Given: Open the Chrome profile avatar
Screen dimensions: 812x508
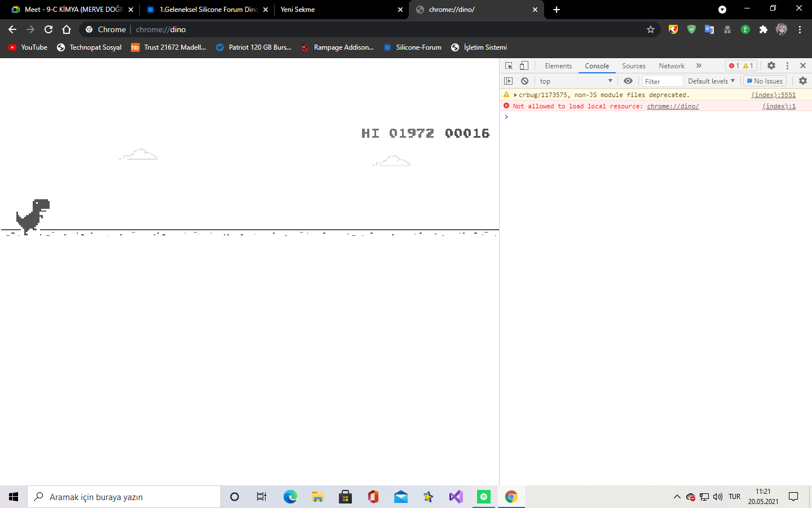Looking at the screenshot, I should [781, 29].
